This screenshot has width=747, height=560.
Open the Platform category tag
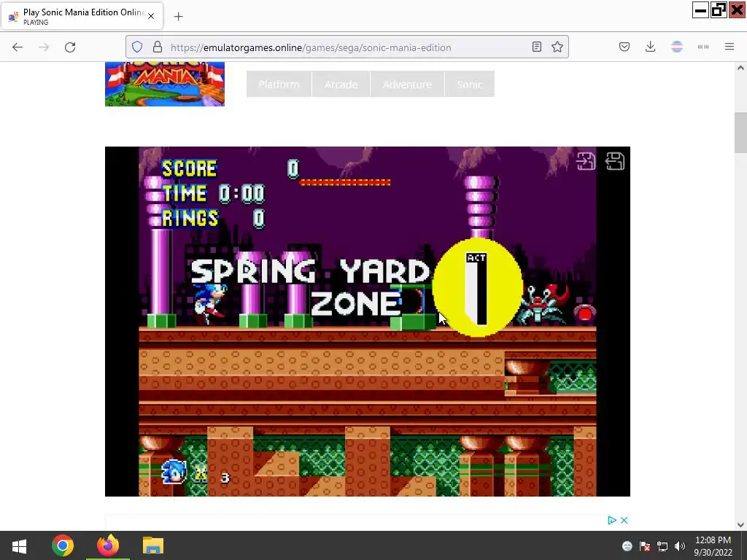click(279, 85)
